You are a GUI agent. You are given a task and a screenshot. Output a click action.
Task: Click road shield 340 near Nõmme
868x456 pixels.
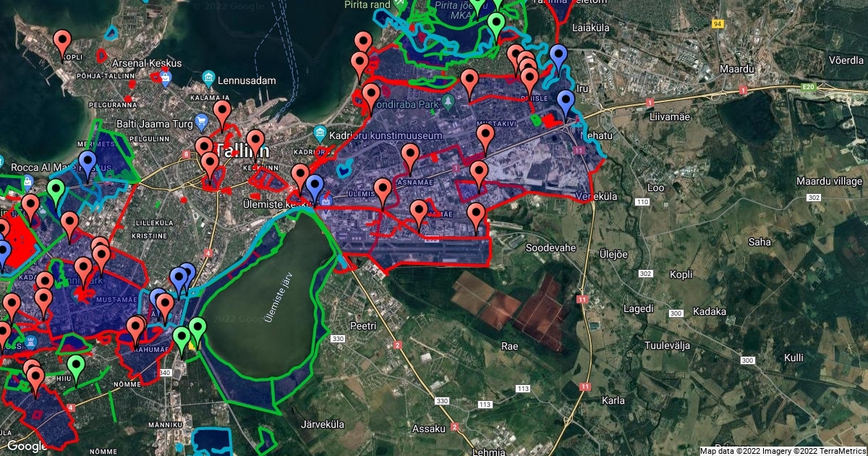click(x=164, y=373)
